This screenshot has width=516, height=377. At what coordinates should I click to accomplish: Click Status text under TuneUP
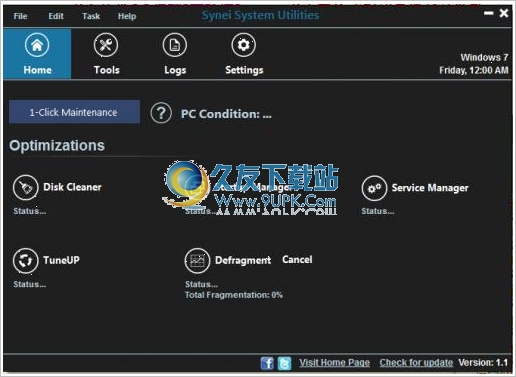click(30, 284)
